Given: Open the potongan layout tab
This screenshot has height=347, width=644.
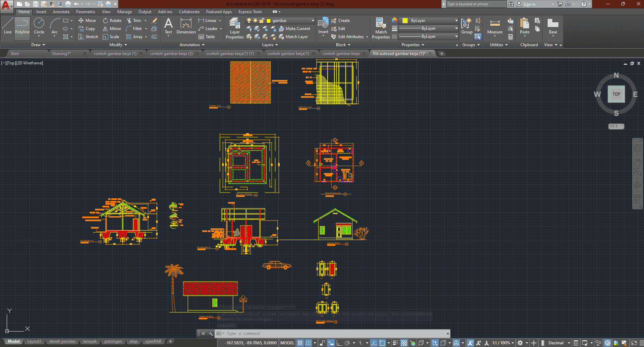Looking at the screenshot, I should pos(113,341).
